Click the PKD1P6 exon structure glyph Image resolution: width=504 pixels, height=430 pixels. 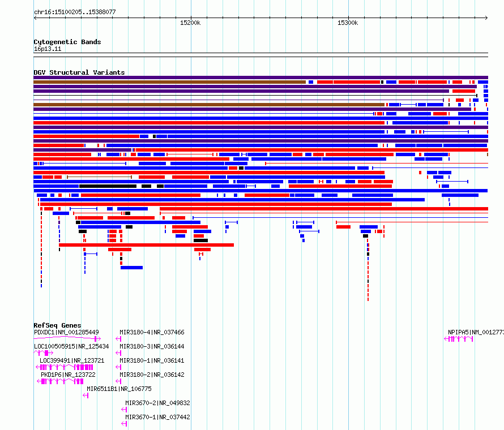pos(60,381)
